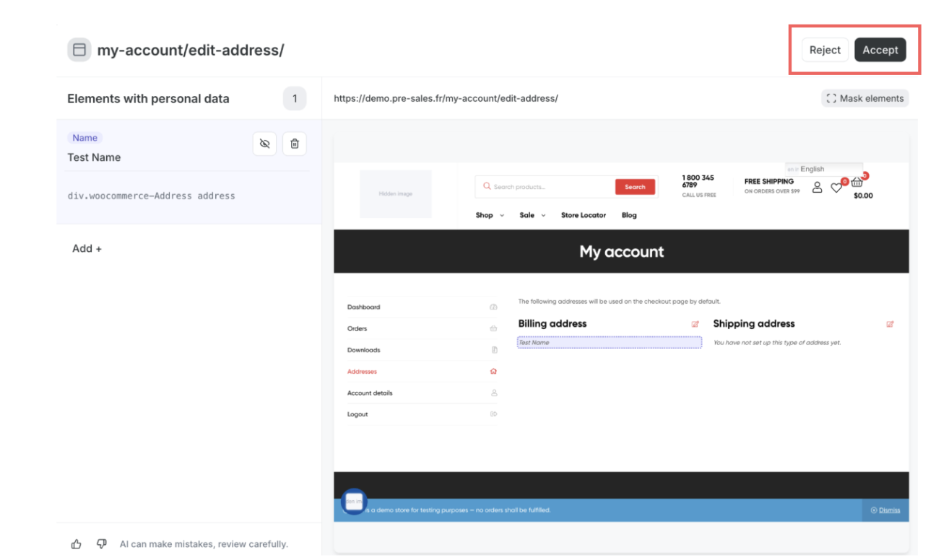Expand the Shop menu dropdown

[490, 215]
